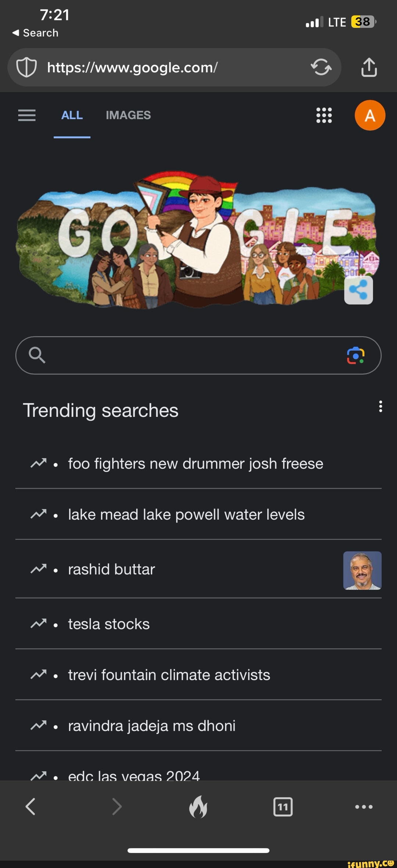Select the All tab
The image size is (397, 868).
click(x=72, y=115)
